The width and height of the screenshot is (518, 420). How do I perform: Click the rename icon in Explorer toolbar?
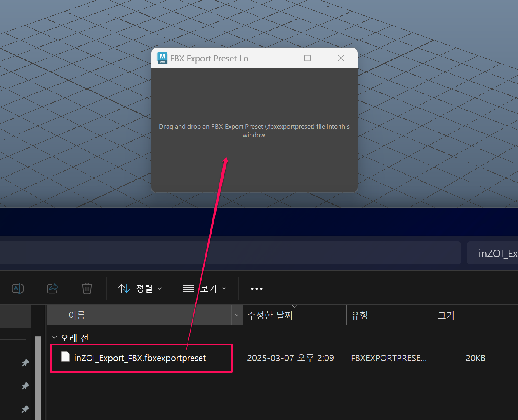[x=18, y=288]
